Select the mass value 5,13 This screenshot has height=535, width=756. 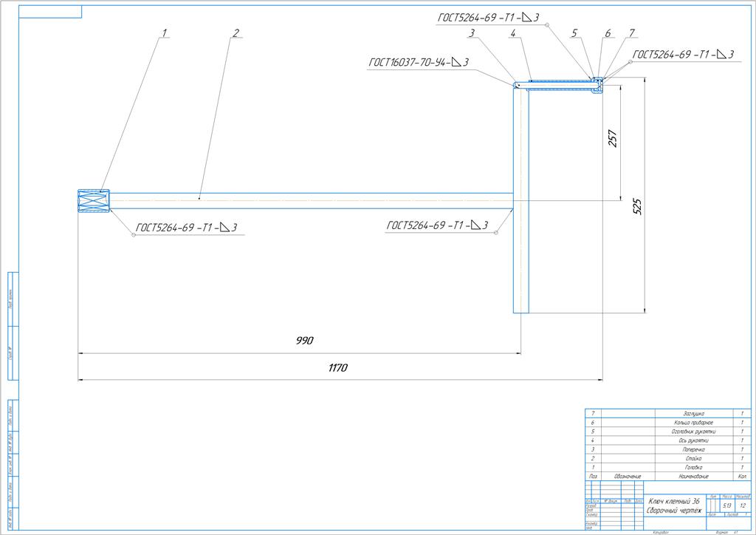(x=727, y=505)
